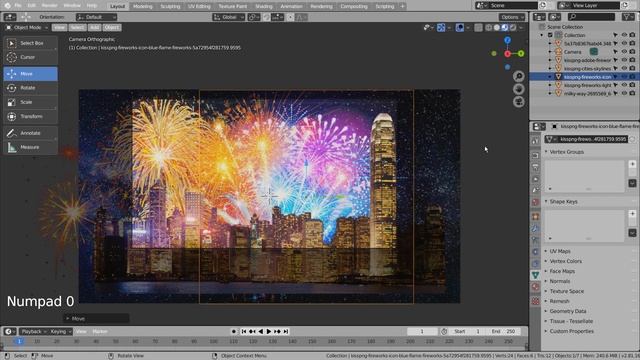640x360 pixels.
Task: Click the Camera object data icon in outliner
Action: pyautogui.click(x=594, y=51)
